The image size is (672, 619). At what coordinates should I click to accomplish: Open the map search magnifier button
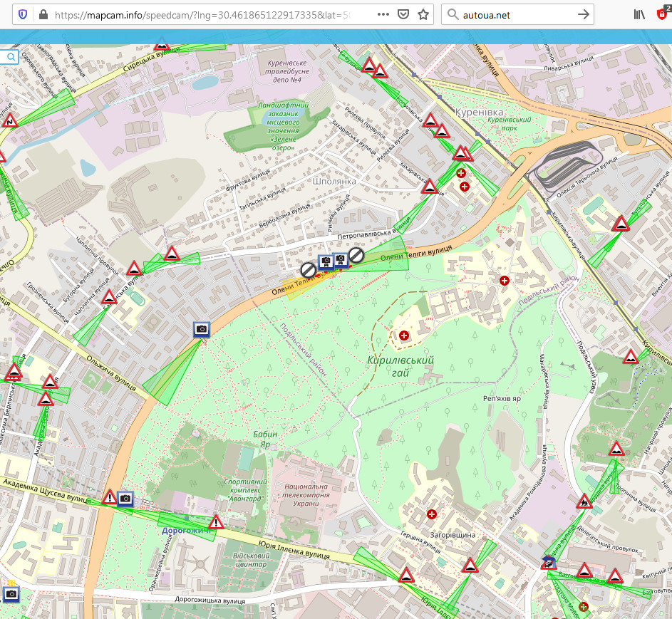pyautogui.click(x=10, y=57)
